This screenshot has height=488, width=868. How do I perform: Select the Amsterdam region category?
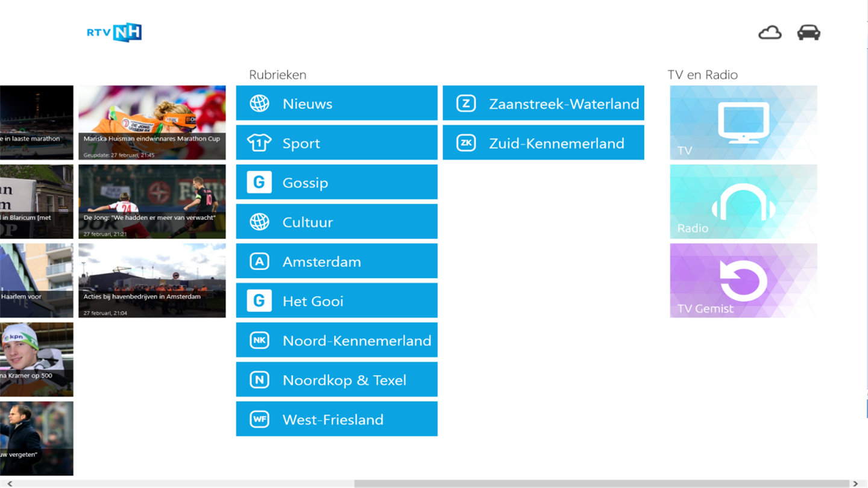(336, 261)
